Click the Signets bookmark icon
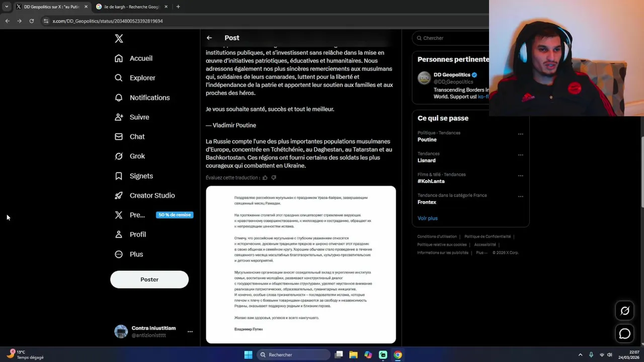 click(119, 176)
